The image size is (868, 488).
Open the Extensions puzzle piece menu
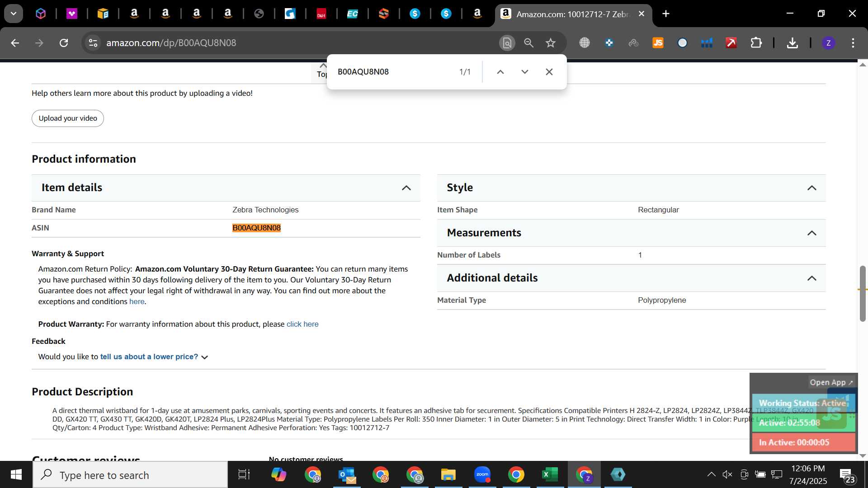coord(756,43)
